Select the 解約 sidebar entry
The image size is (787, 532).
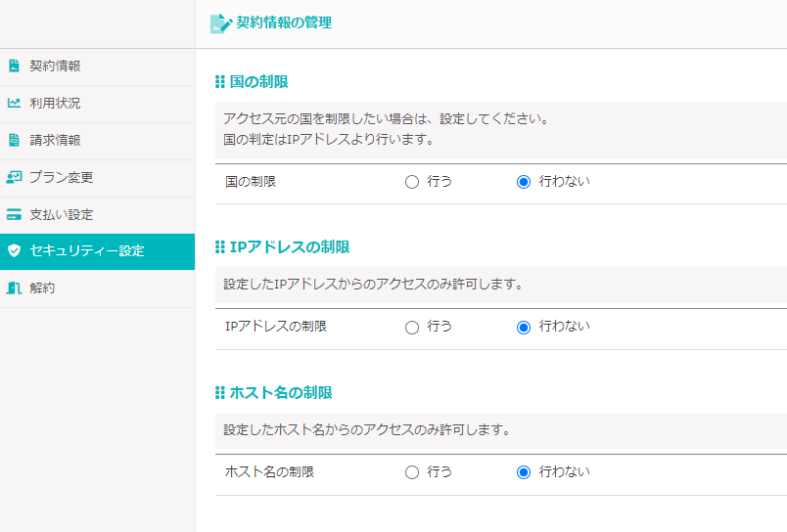point(42,288)
